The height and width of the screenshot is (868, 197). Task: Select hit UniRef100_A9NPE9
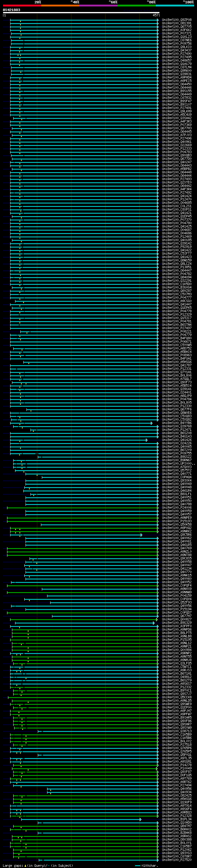[176, 518]
